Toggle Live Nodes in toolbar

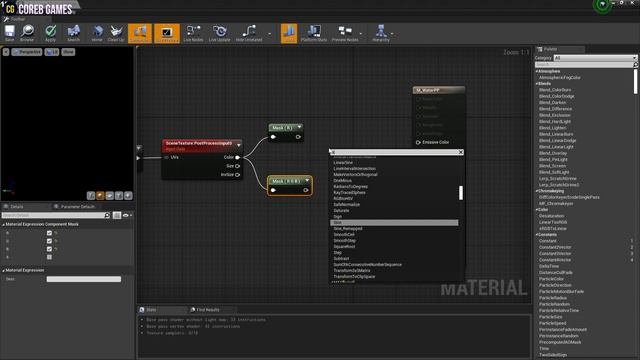pyautogui.click(x=193, y=33)
